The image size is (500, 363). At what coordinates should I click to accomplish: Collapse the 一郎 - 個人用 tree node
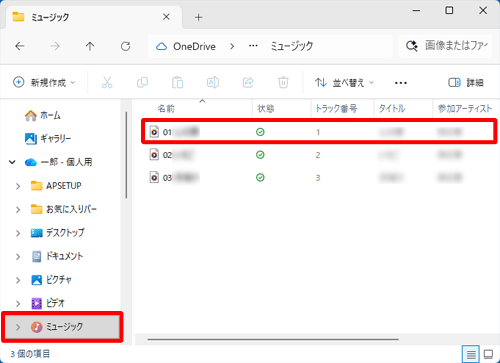(x=12, y=162)
